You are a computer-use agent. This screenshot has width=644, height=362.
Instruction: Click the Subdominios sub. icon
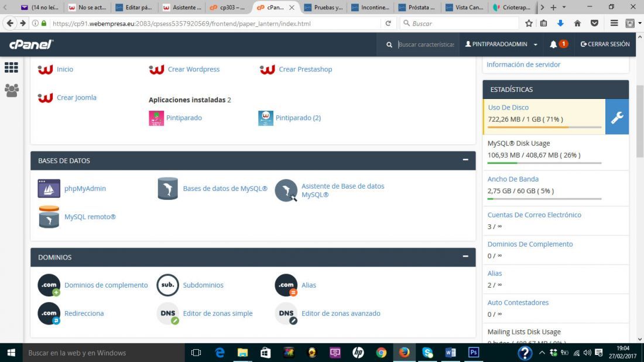(167, 285)
